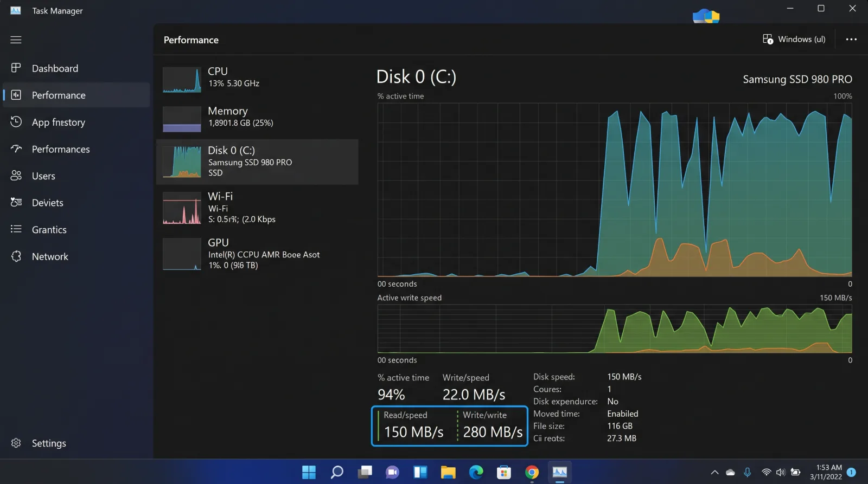Select the Memory graph thumbnail

click(182, 119)
